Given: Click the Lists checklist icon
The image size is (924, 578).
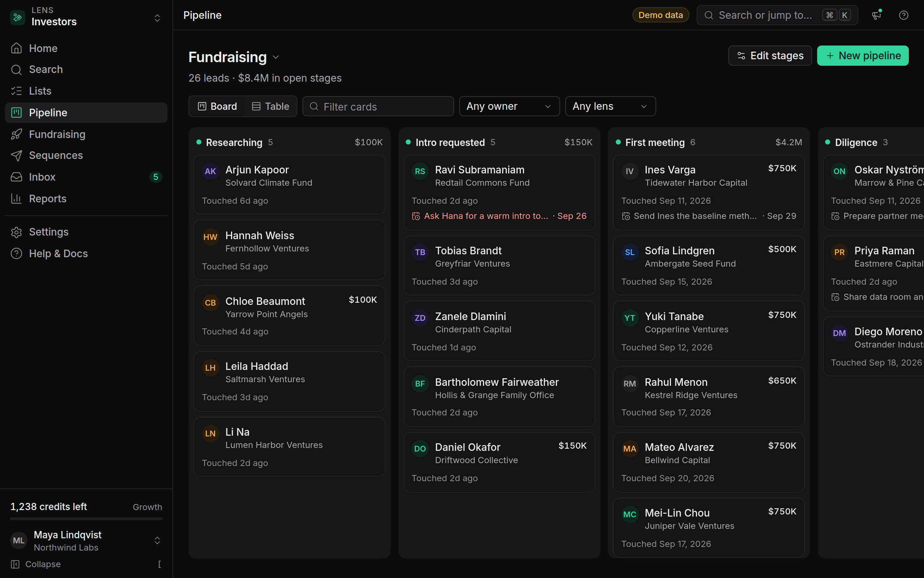Looking at the screenshot, I should pyautogui.click(x=16, y=91).
